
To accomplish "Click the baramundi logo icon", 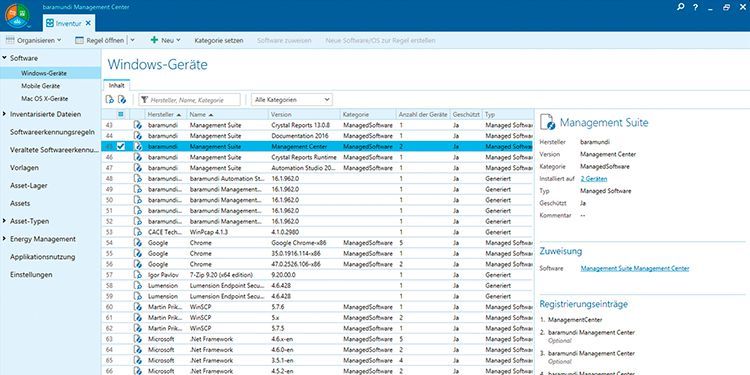I will pyautogui.click(x=17, y=15).
